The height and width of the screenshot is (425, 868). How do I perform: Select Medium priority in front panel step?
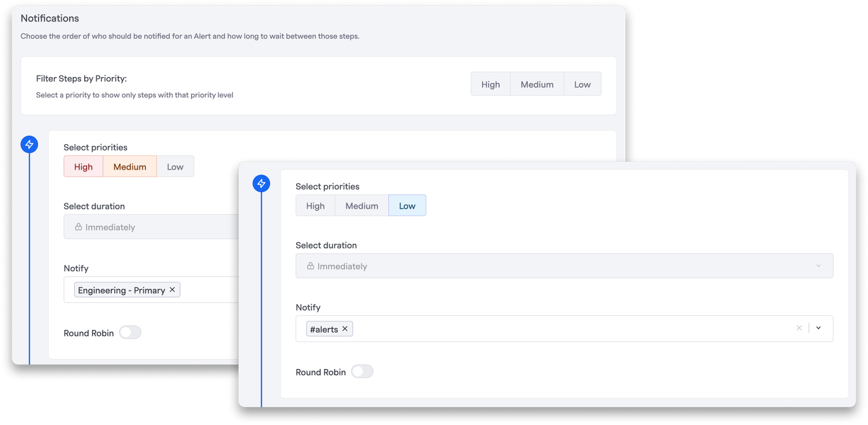[362, 205]
